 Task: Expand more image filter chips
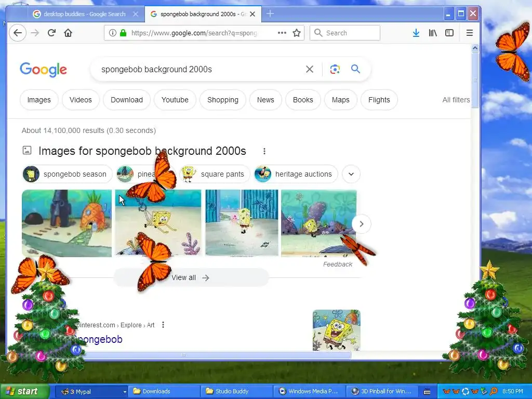tap(351, 174)
